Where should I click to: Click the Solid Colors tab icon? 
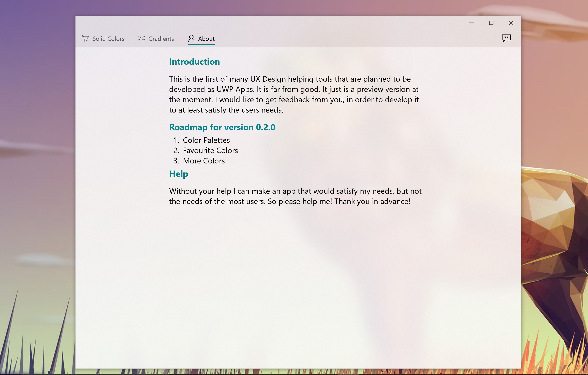pos(86,38)
